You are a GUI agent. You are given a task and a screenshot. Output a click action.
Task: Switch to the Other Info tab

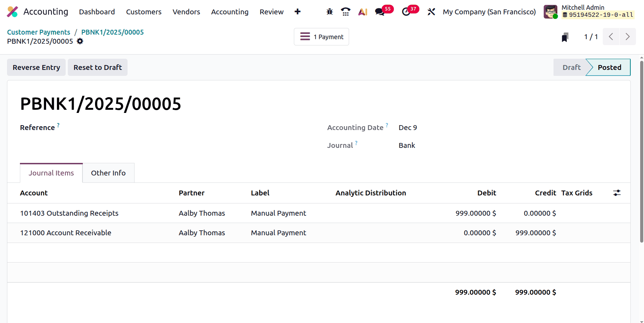pyautogui.click(x=108, y=173)
